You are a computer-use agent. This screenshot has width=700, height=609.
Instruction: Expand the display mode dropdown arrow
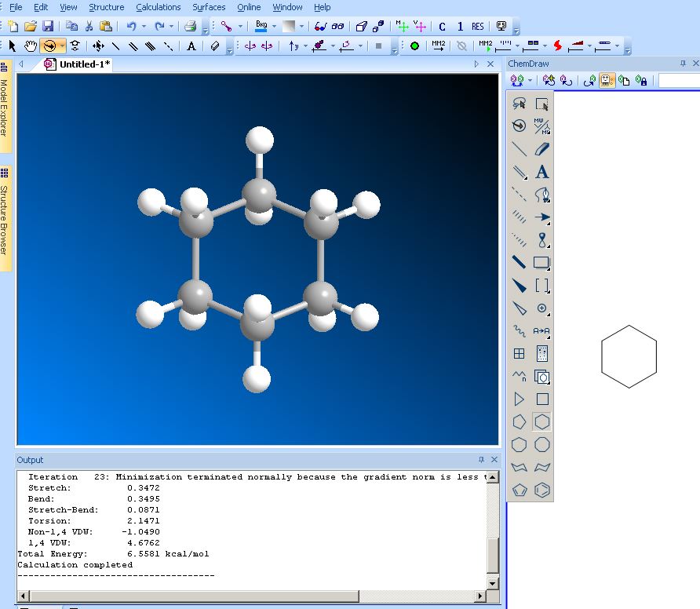240,27
